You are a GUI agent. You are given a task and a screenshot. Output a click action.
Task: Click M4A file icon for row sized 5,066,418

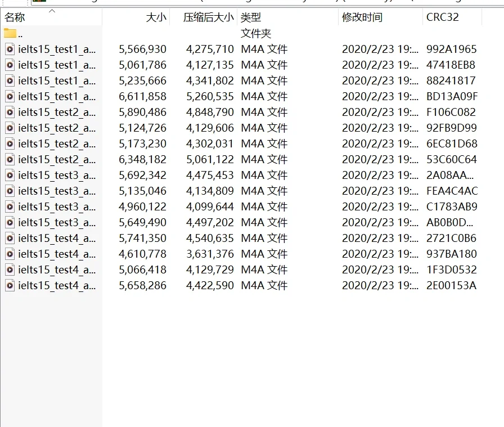pyautogui.click(x=10, y=270)
